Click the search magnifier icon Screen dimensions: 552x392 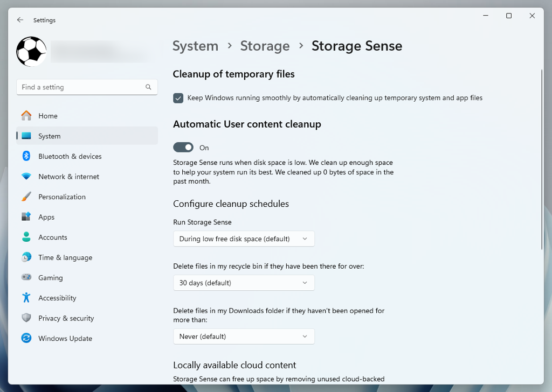click(148, 87)
